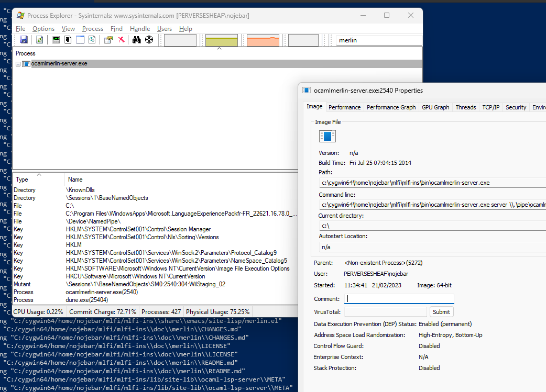Click the binoculars Find Handle icon
Screen dimensions: 546x392
pos(136,40)
